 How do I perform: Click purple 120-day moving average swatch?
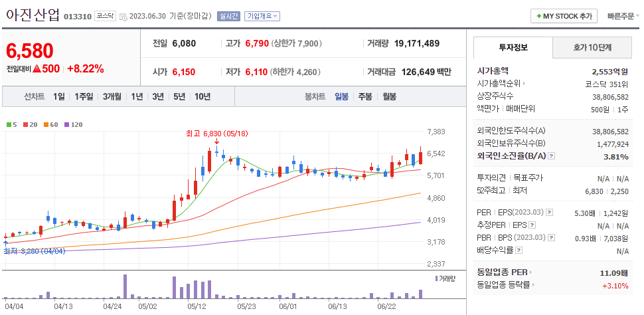[x=66, y=124]
